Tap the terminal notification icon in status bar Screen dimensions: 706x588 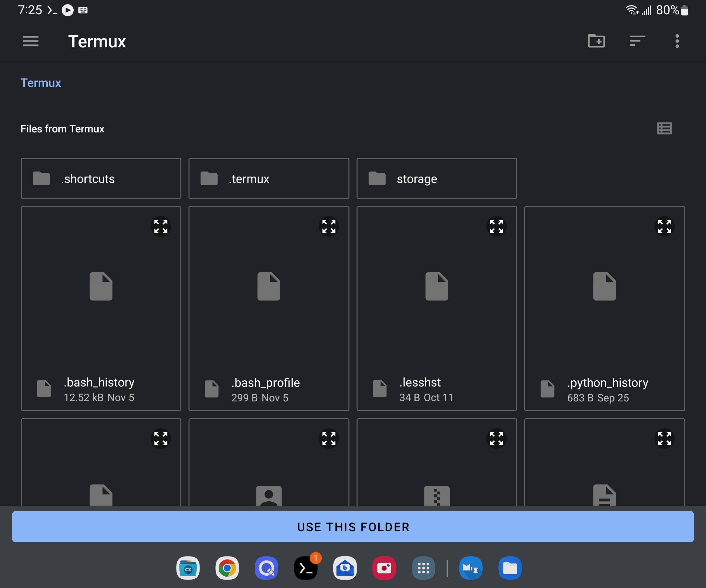(52, 10)
